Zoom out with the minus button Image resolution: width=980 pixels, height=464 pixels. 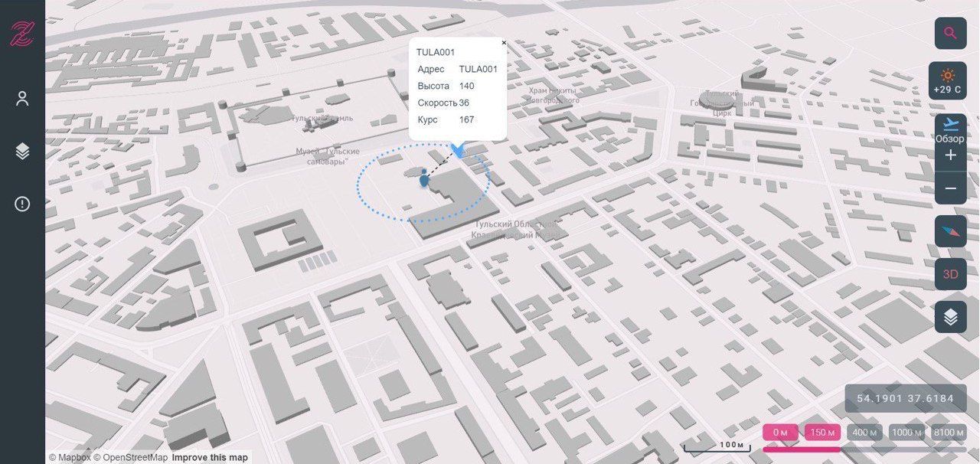[x=950, y=188]
